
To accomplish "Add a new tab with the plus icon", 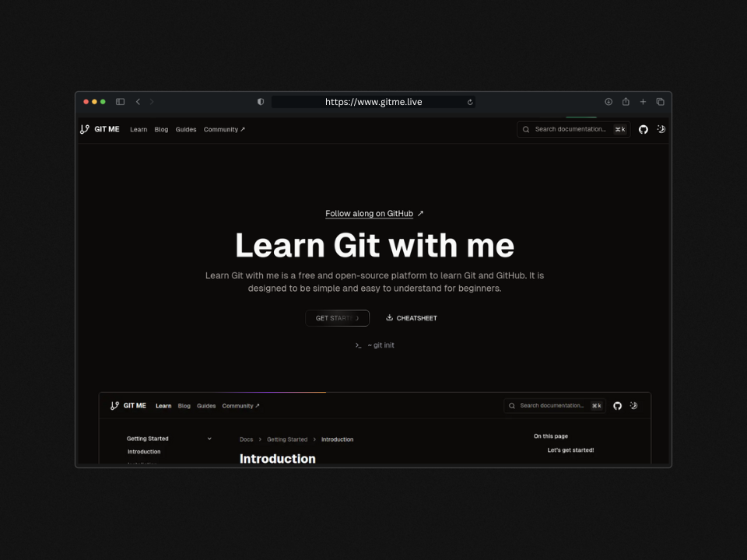I will tap(643, 102).
